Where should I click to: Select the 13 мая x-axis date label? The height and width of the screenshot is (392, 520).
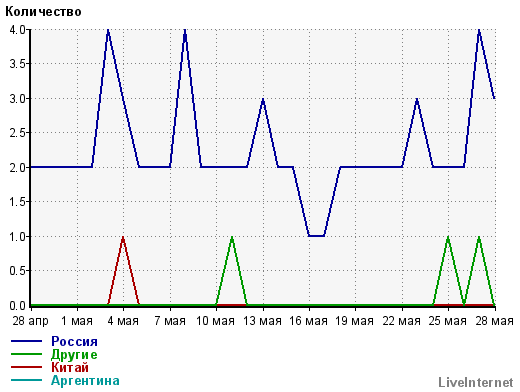click(x=262, y=321)
